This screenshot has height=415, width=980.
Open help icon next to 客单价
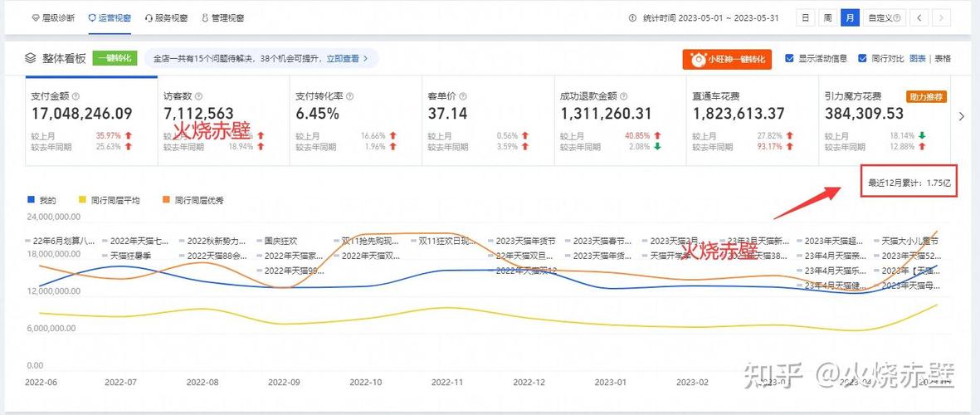pos(462,97)
